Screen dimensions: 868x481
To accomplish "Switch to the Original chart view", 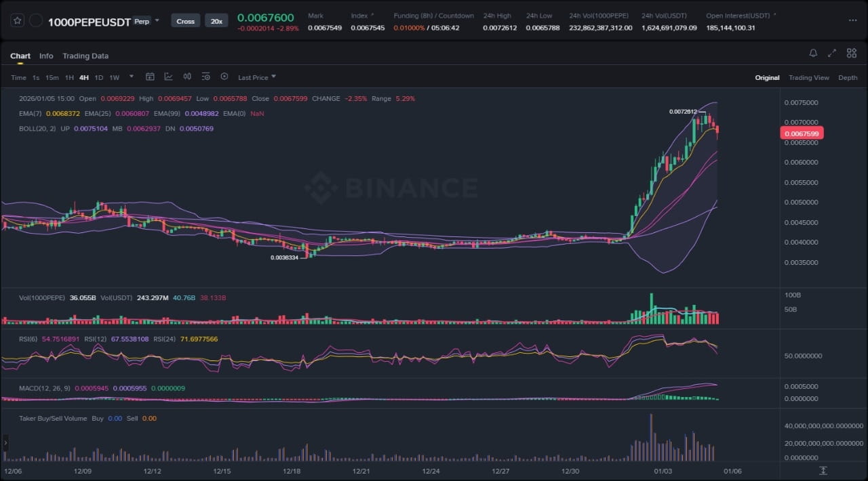I will tap(767, 77).
